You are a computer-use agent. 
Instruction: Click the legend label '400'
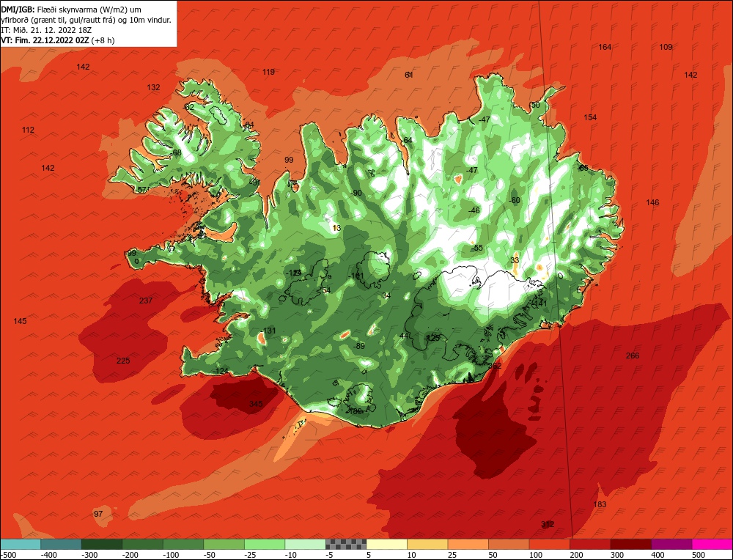coord(658,555)
